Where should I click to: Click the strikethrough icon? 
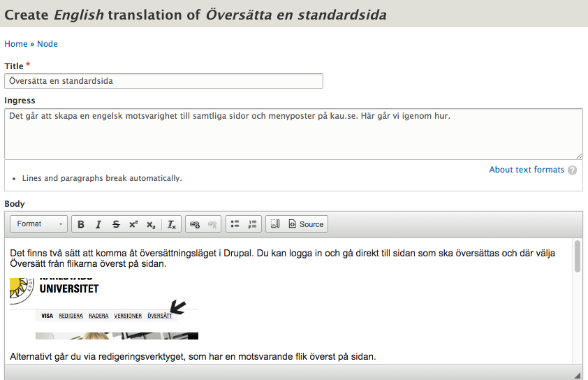point(116,224)
